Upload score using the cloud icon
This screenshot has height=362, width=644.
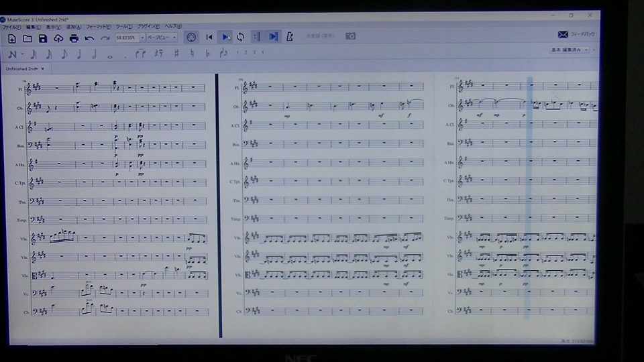coord(58,39)
